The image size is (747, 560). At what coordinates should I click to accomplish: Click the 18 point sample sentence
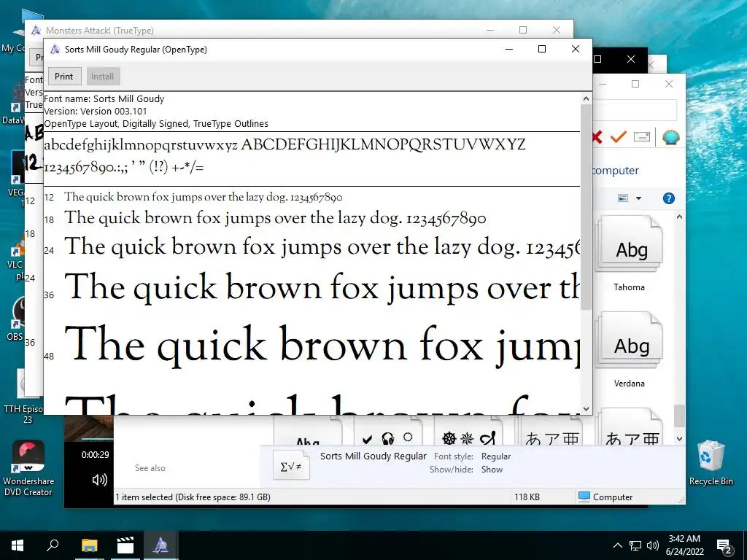pyautogui.click(x=275, y=218)
